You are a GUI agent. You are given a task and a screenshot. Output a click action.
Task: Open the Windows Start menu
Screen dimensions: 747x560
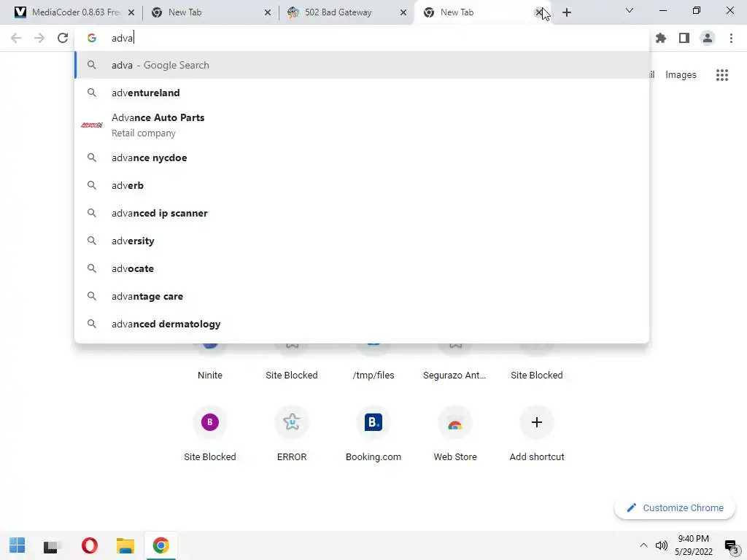pyautogui.click(x=18, y=545)
